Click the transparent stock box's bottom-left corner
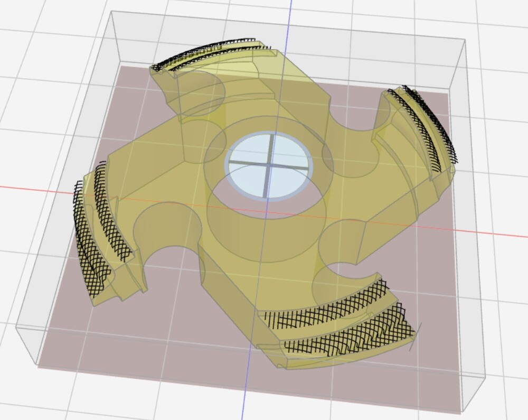528x420 pixels. [x=37, y=363]
